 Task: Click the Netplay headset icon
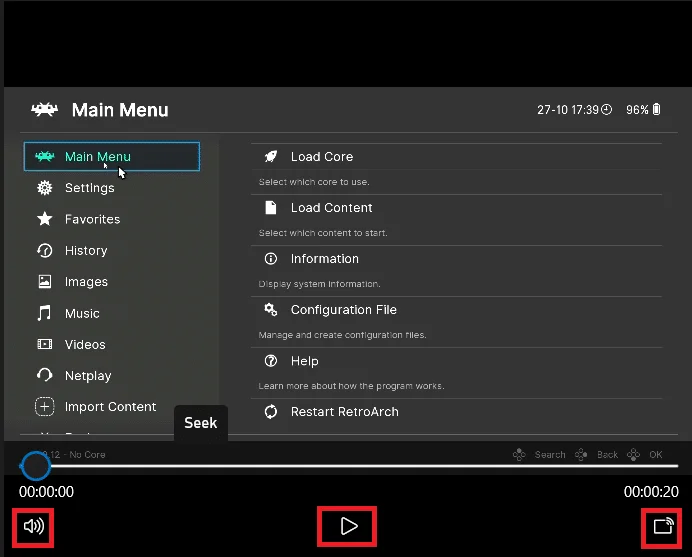[45, 375]
